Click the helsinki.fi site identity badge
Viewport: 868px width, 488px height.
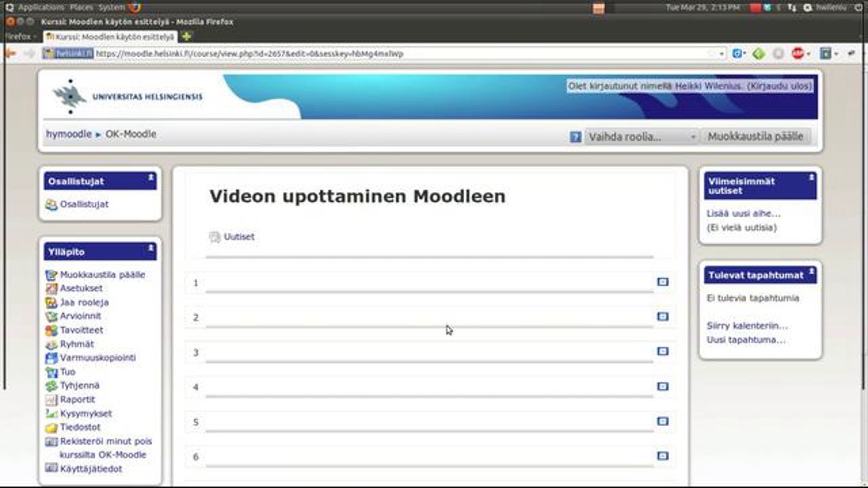click(x=68, y=54)
